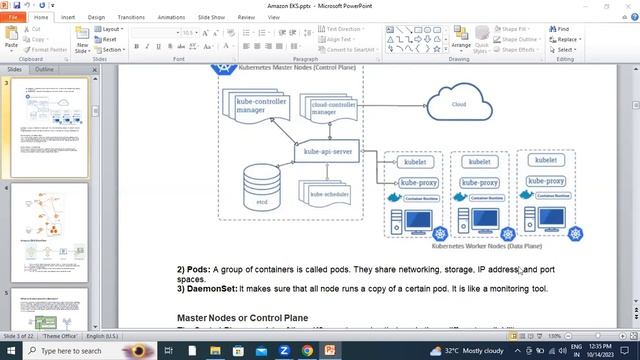The width and height of the screenshot is (640, 360).
Task: Open the font name combo box
Action: tap(156, 33)
